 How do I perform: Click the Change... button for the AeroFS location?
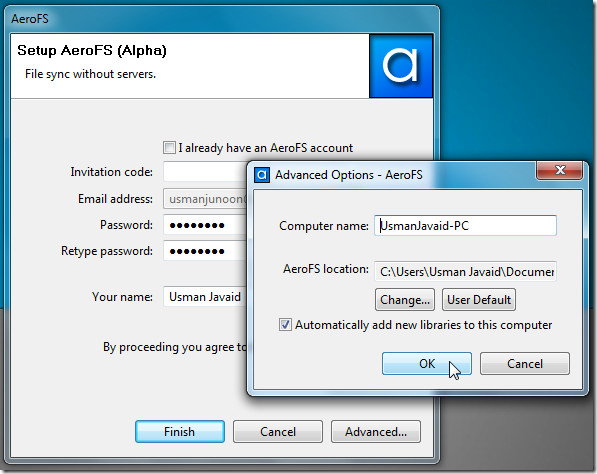point(405,300)
